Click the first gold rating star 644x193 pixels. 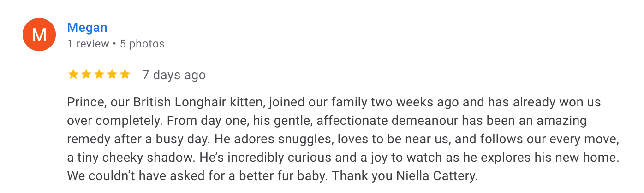pyautogui.click(x=73, y=75)
